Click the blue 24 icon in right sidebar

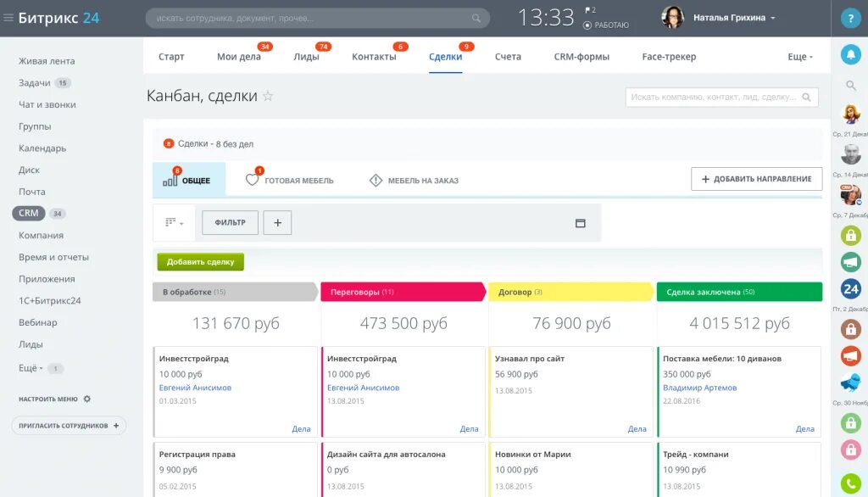pyautogui.click(x=851, y=288)
